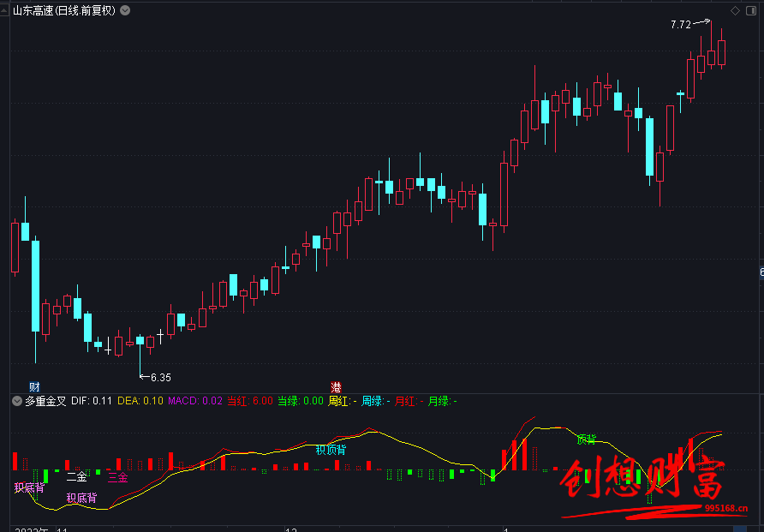Click the diamond marker icon at top right

tap(735, 10)
